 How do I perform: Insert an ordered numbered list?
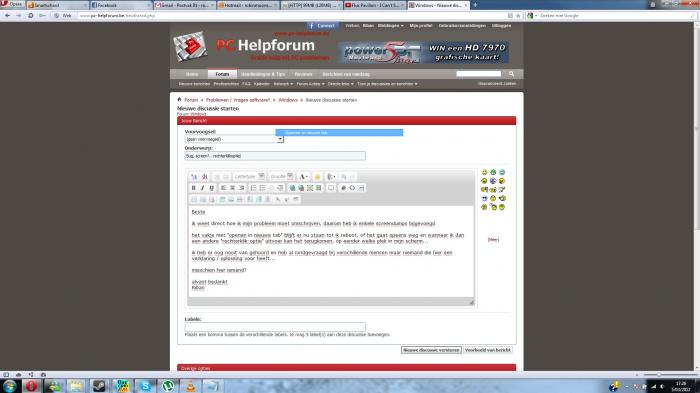pos(253,188)
